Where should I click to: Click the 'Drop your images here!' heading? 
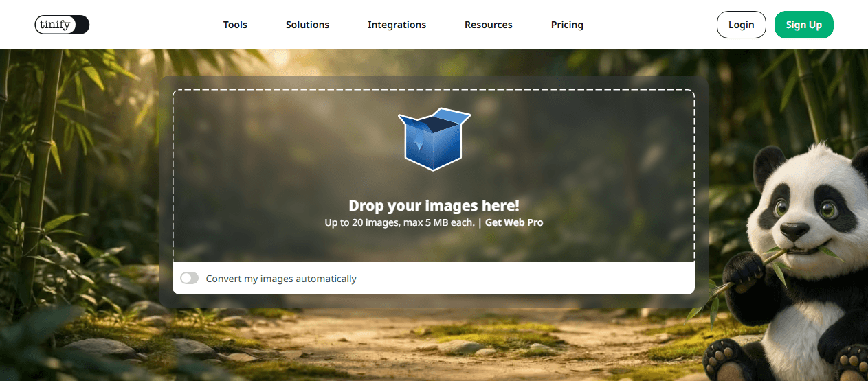(x=434, y=205)
